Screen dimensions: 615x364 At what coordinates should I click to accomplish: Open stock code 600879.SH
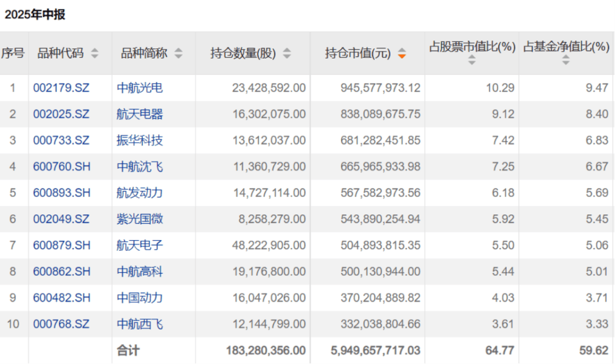pos(61,245)
